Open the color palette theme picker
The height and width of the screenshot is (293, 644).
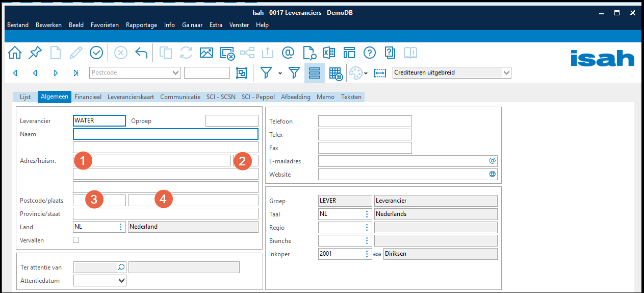355,73
